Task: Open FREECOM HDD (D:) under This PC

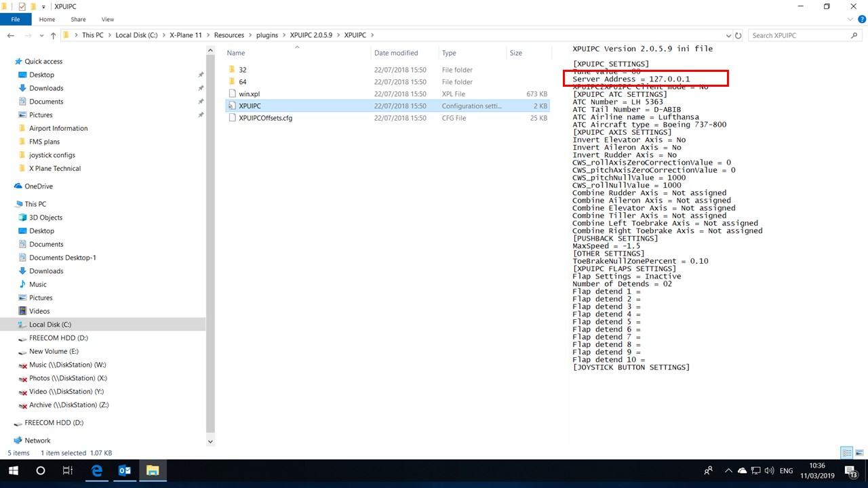Action: [x=58, y=338]
